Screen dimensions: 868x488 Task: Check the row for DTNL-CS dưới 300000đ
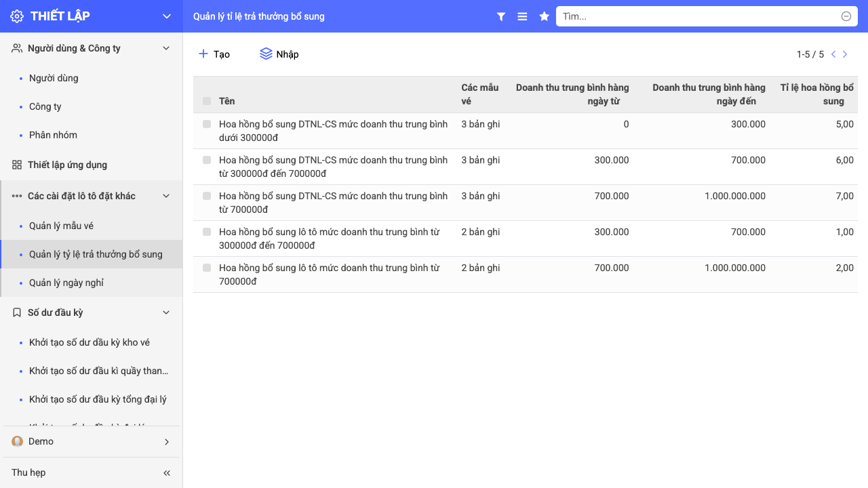coord(207,124)
